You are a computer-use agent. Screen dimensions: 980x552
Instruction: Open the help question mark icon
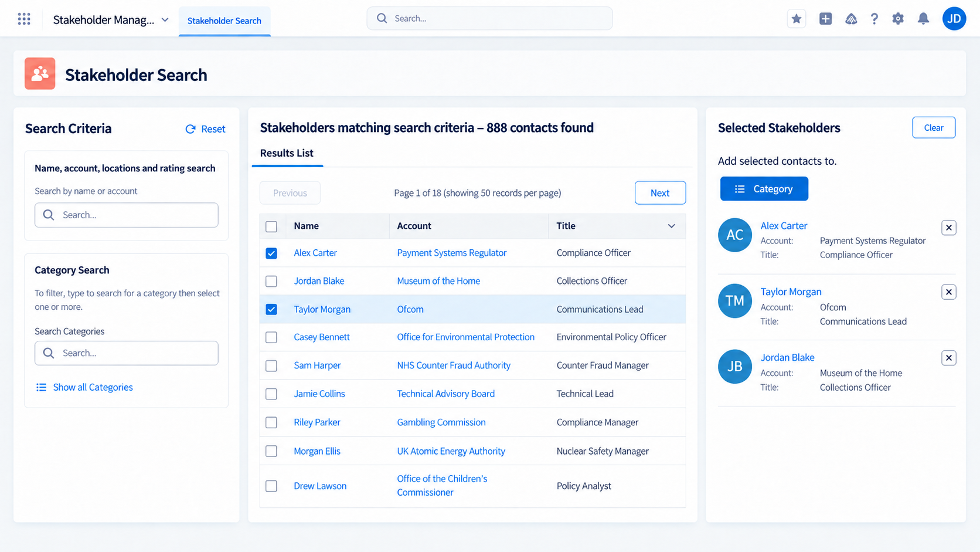point(874,19)
